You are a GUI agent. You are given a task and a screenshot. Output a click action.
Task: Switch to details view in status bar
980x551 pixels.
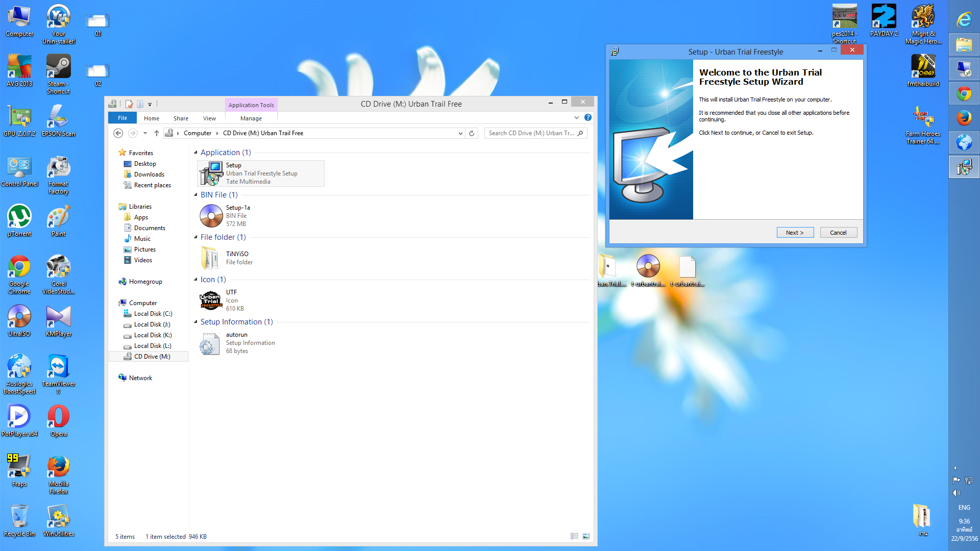pyautogui.click(x=574, y=536)
